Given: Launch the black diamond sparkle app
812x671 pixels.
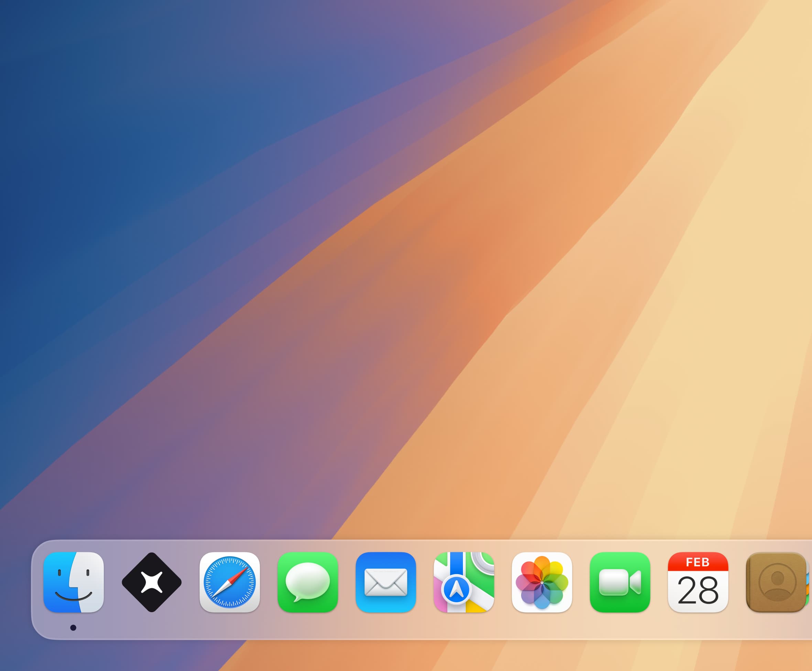Looking at the screenshot, I should [x=151, y=582].
